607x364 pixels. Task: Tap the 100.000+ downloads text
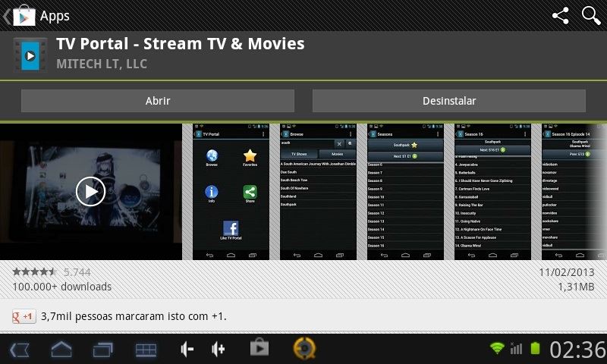click(x=62, y=287)
